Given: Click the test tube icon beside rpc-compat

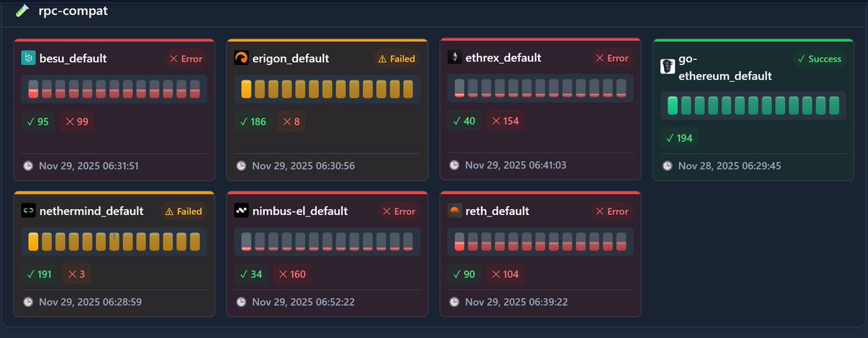Looking at the screenshot, I should pos(22,10).
